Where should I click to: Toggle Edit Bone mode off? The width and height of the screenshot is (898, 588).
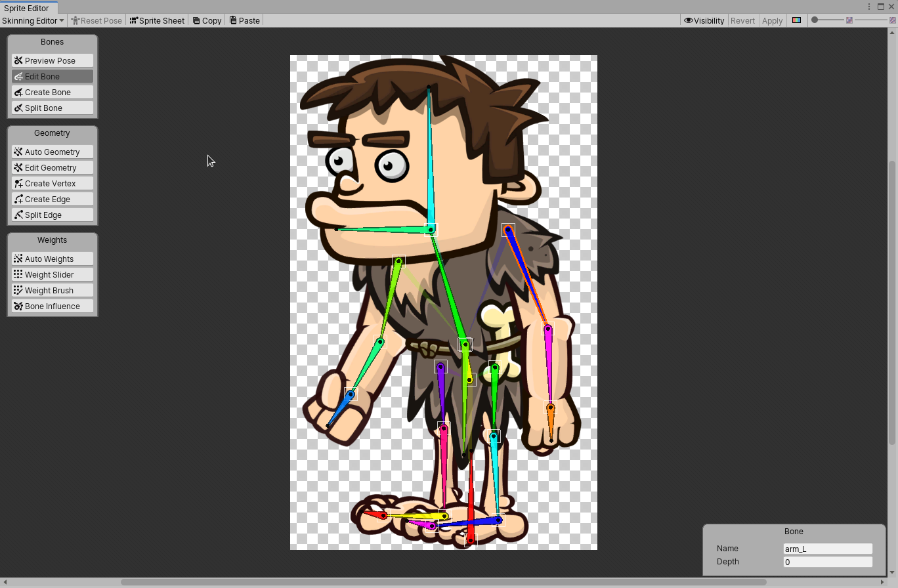pos(52,76)
